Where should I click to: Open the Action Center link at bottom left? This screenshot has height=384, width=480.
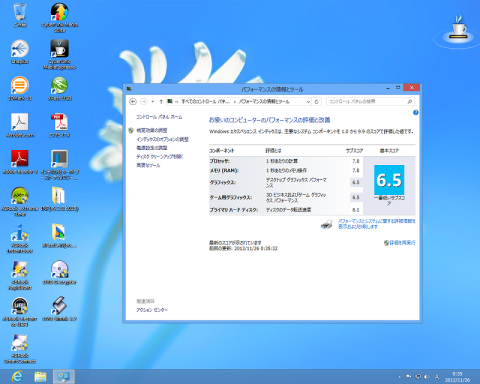tap(152, 310)
